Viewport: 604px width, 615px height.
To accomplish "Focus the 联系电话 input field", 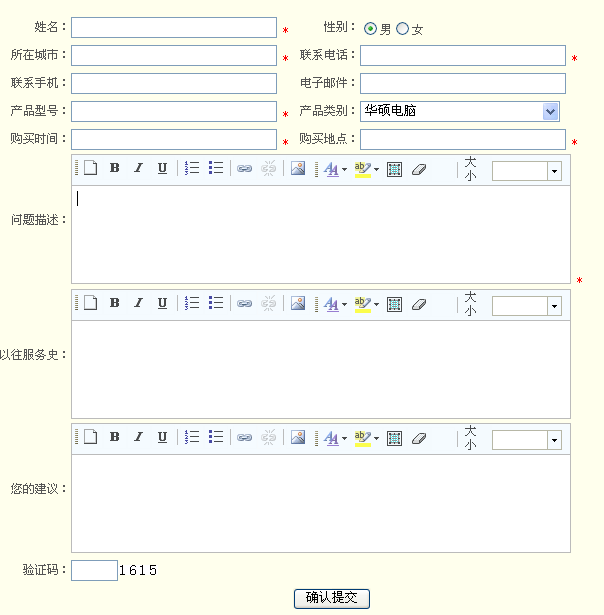I will pyautogui.click(x=463, y=56).
